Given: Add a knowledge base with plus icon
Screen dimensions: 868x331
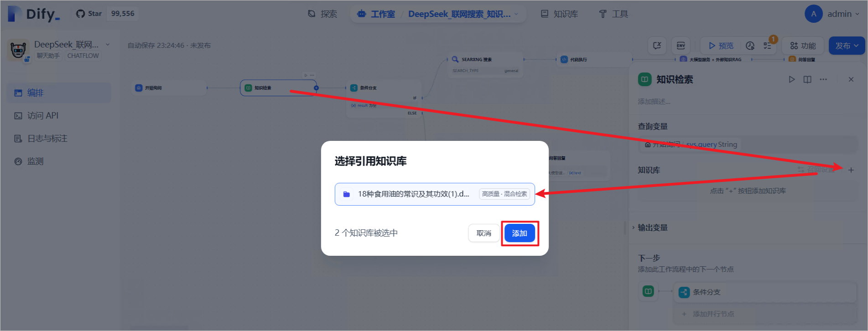Looking at the screenshot, I should pyautogui.click(x=851, y=170).
